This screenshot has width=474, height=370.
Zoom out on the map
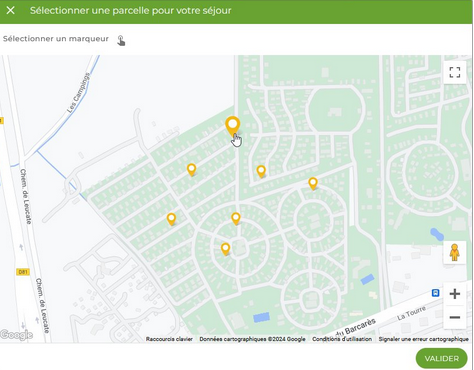click(x=455, y=317)
